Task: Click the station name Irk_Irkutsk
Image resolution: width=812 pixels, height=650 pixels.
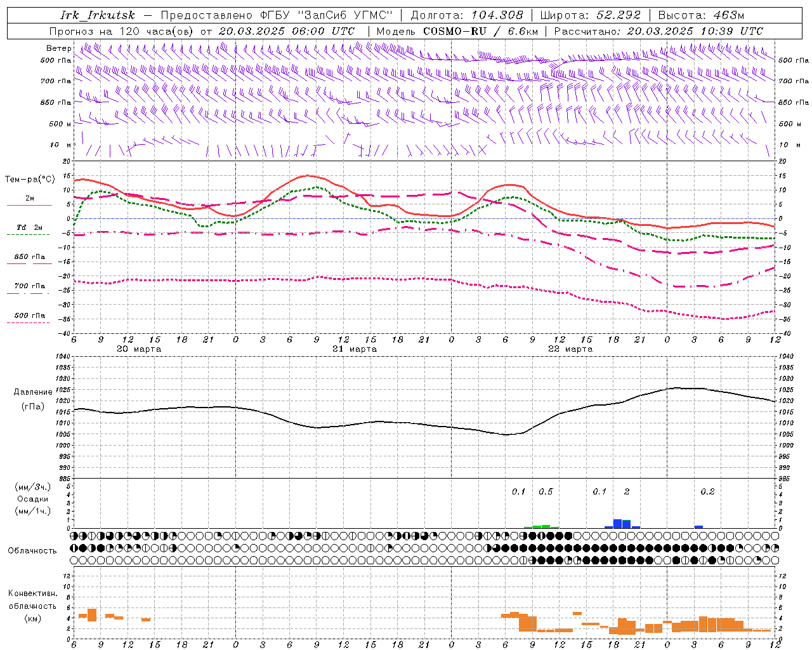Action: point(97,15)
